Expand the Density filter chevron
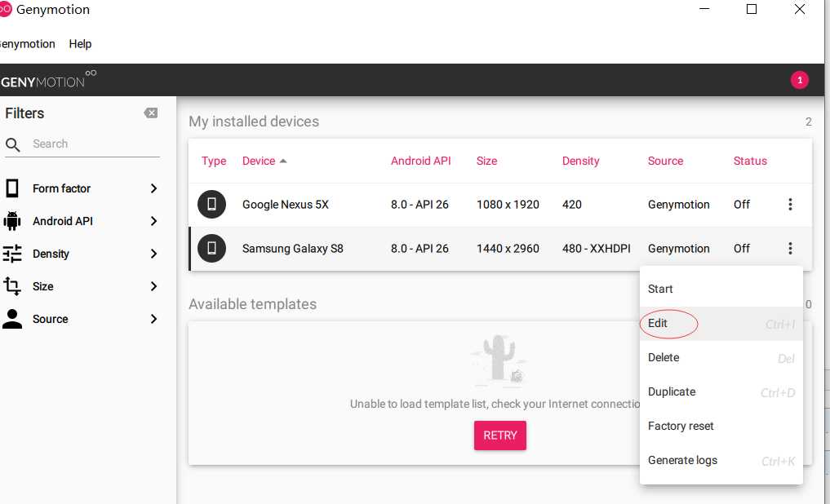830x504 pixels. tap(153, 254)
